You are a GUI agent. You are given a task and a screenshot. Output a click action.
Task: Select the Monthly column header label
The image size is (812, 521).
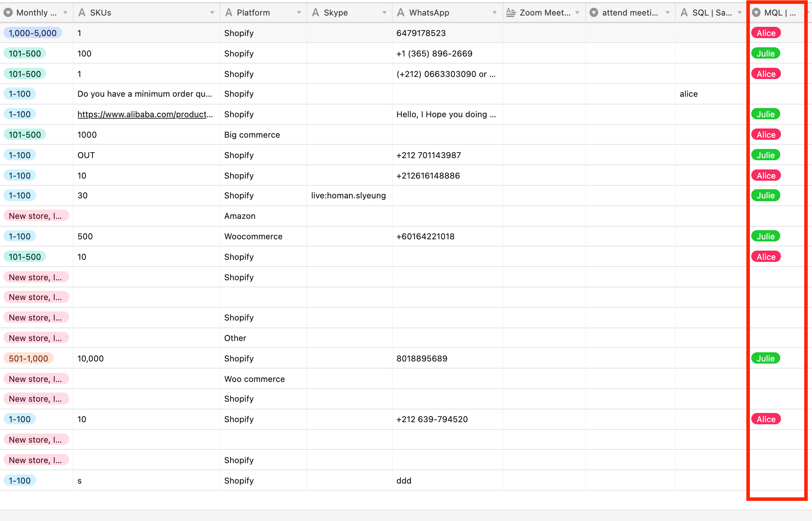point(36,13)
